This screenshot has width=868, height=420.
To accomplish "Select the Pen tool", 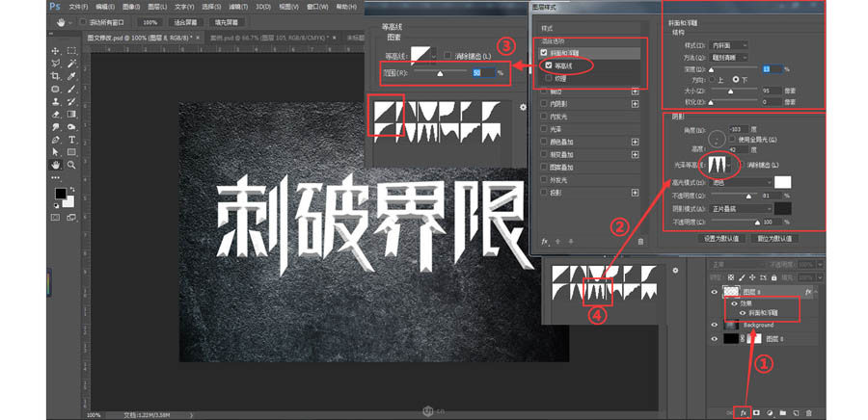I will tap(55, 140).
